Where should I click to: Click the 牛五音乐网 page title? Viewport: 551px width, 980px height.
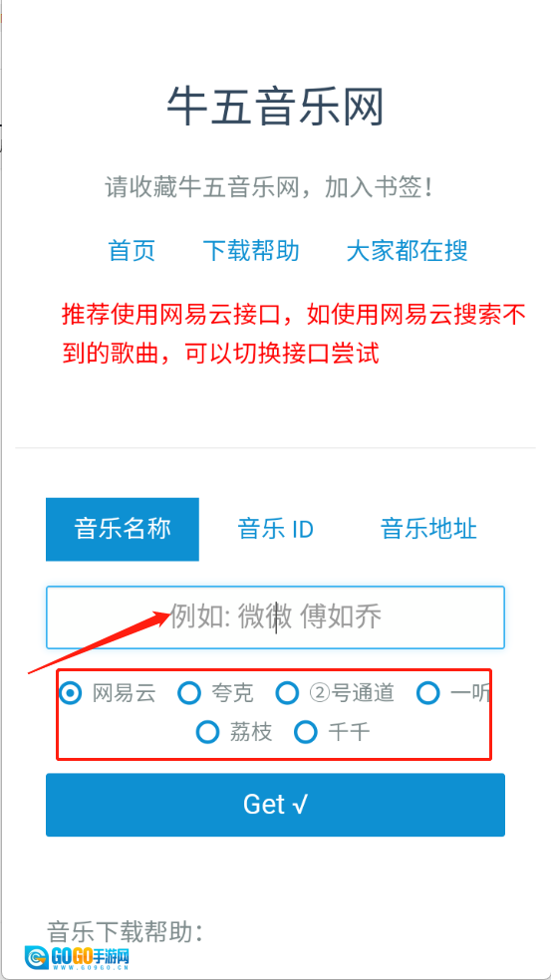[275, 108]
